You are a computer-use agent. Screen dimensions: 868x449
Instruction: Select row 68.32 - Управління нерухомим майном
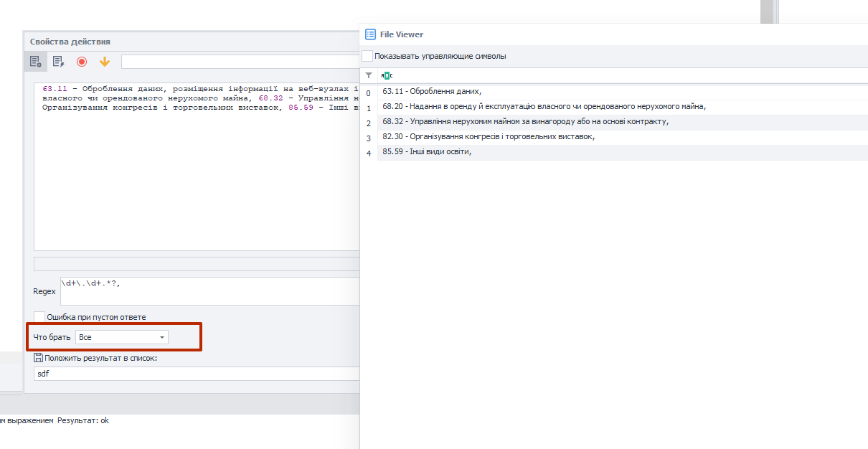(x=623, y=122)
